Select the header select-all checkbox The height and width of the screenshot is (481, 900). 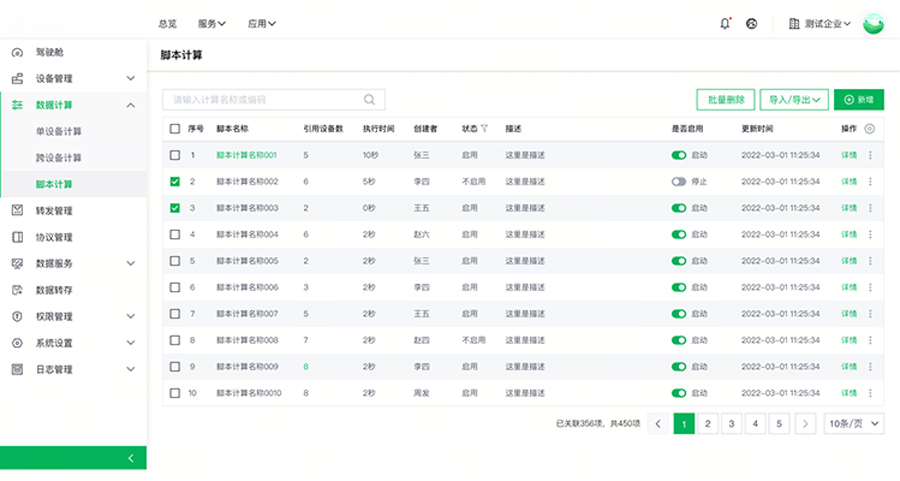[x=175, y=129]
